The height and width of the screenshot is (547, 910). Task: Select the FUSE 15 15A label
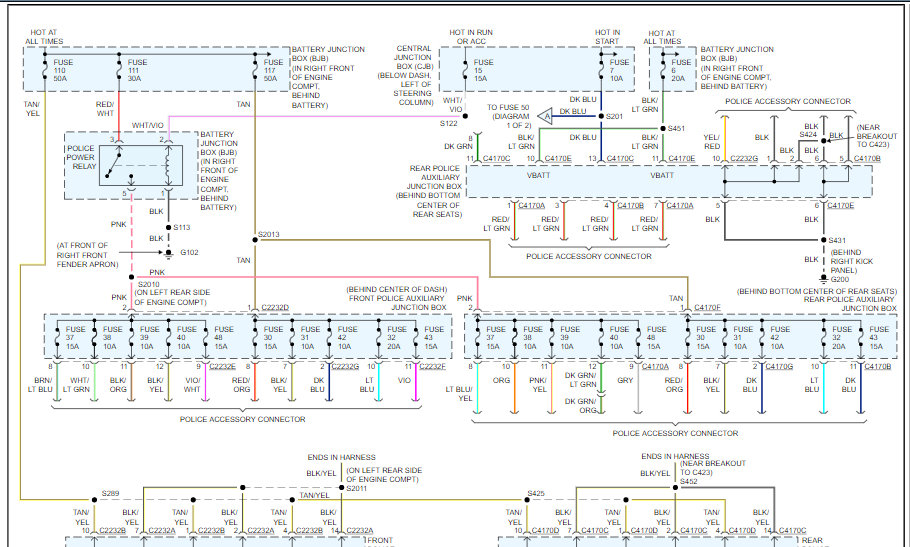[483, 70]
